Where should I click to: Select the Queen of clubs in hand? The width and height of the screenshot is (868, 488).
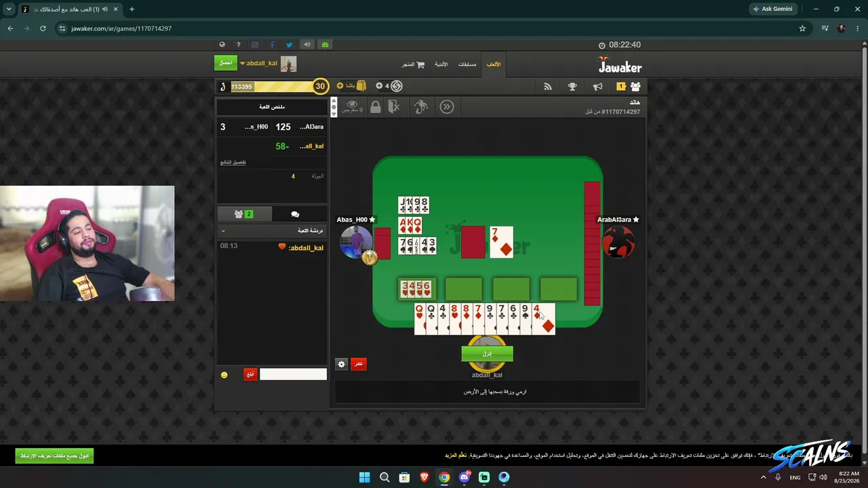click(x=431, y=319)
